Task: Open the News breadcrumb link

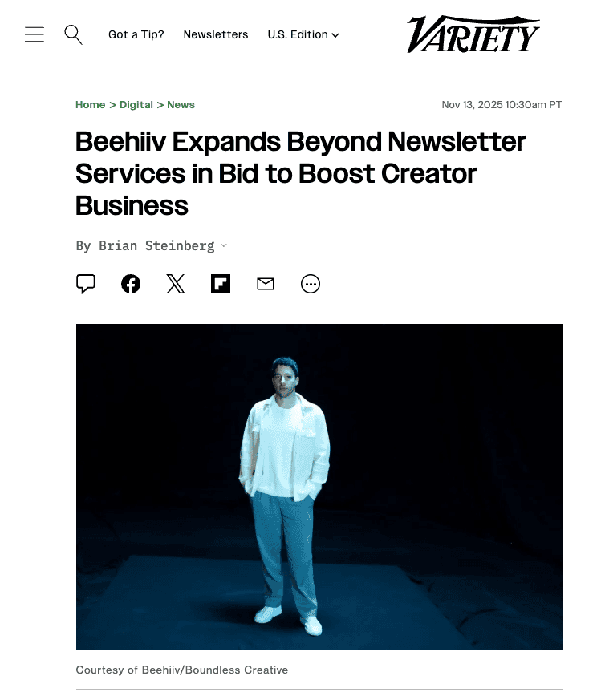Action: tap(181, 105)
